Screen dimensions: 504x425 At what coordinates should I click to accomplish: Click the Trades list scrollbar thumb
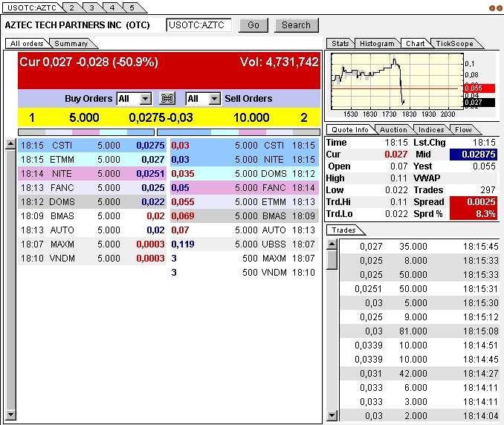click(332, 259)
